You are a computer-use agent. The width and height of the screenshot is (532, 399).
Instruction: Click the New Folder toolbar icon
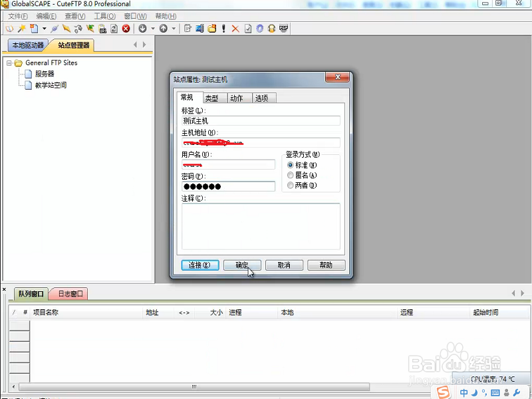coord(212,29)
